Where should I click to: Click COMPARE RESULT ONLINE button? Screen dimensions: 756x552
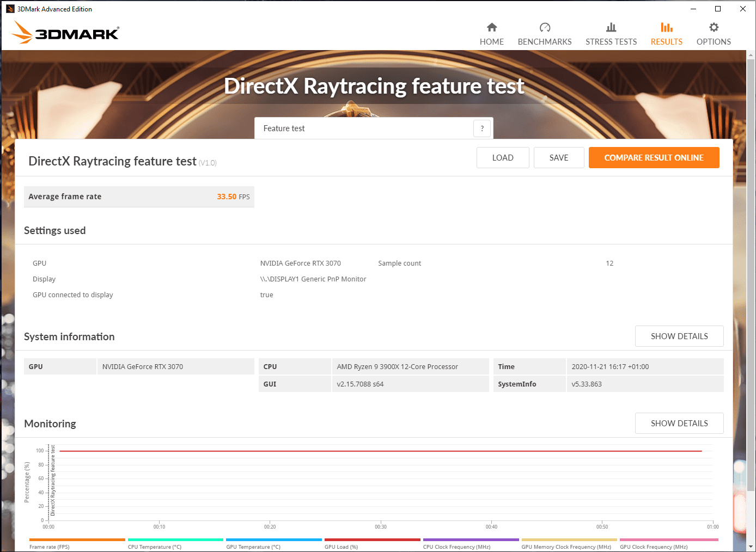tap(654, 158)
